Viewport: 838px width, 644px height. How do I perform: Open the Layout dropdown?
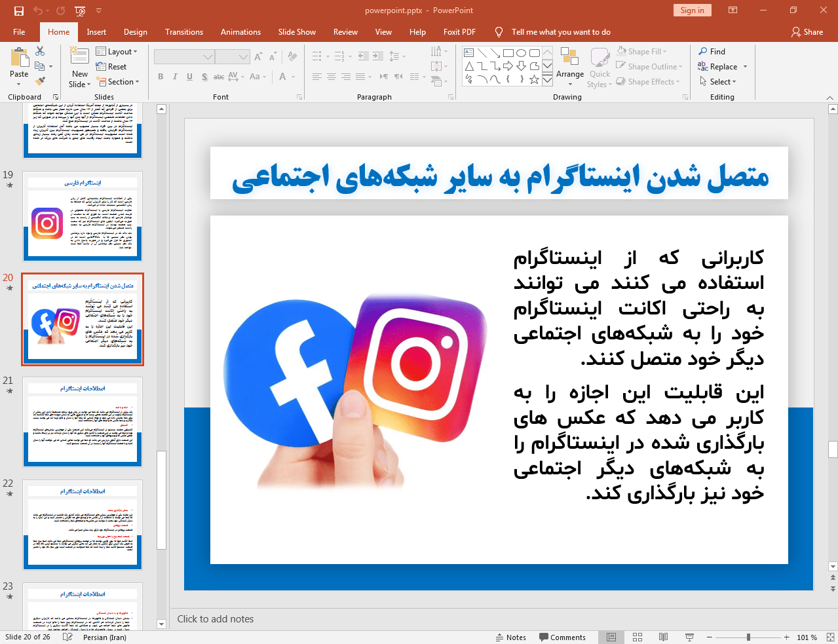pyautogui.click(x=117, y=52)
